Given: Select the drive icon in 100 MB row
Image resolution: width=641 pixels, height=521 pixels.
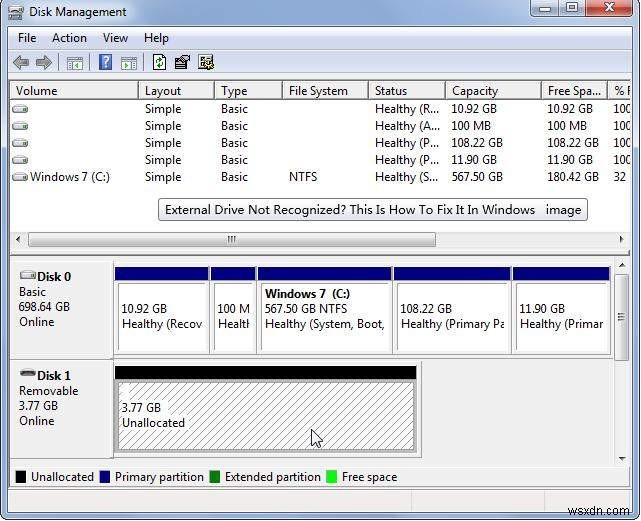Looking at the screenshot, I should click(20, 126).
